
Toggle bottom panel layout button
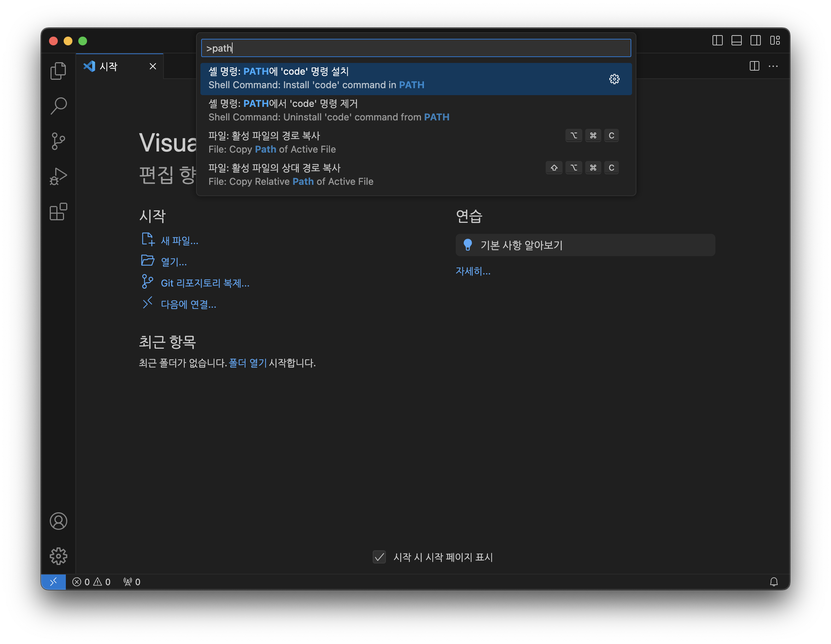tap(736, 40)
